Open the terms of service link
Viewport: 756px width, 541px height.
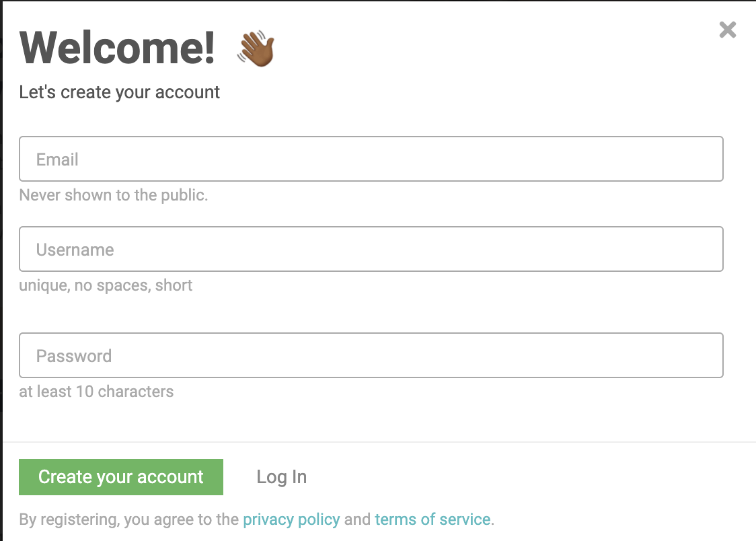pyautogui.click(x=432, y=519)
